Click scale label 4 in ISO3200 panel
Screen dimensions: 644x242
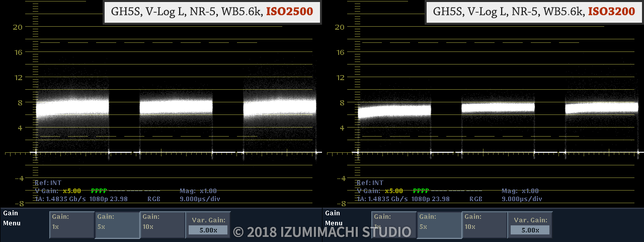(342, 128)
